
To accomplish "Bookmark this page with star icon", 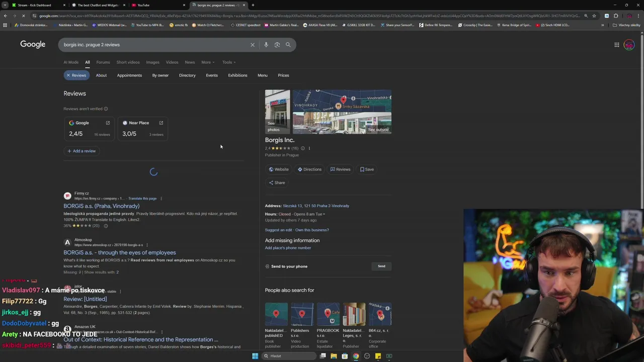I will click(x=594, y=16).
